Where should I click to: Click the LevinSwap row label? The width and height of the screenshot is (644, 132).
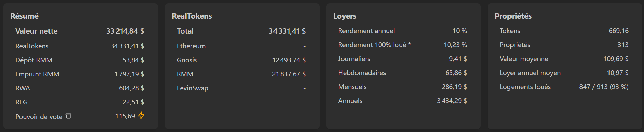(192, 88)
